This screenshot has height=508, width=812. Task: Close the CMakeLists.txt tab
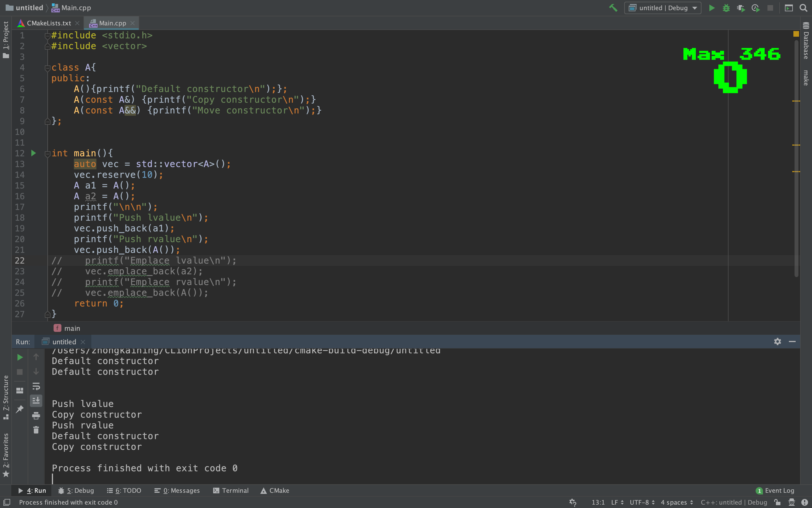click(77, 23)
